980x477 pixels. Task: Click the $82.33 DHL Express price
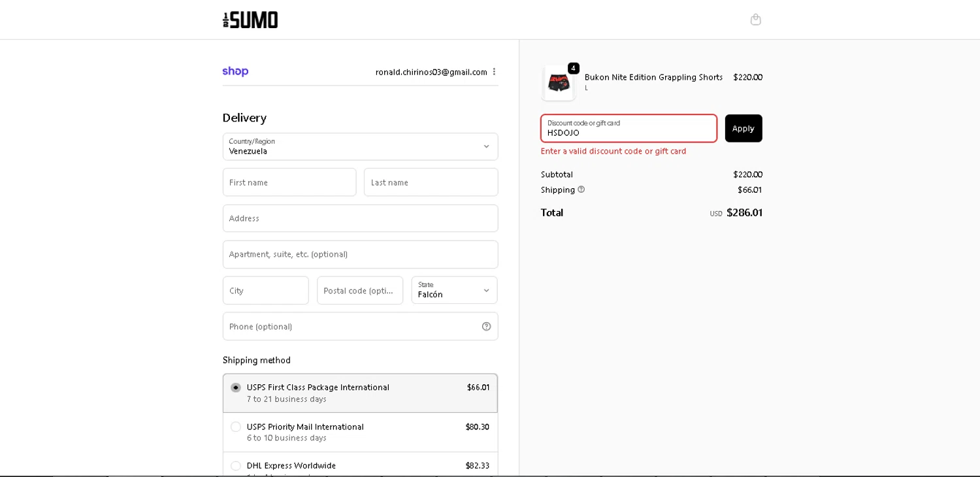click(477, 465)
